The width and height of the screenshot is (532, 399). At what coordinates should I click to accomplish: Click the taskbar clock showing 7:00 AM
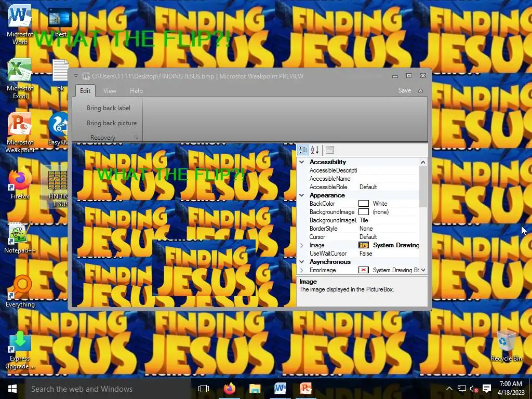511,388
